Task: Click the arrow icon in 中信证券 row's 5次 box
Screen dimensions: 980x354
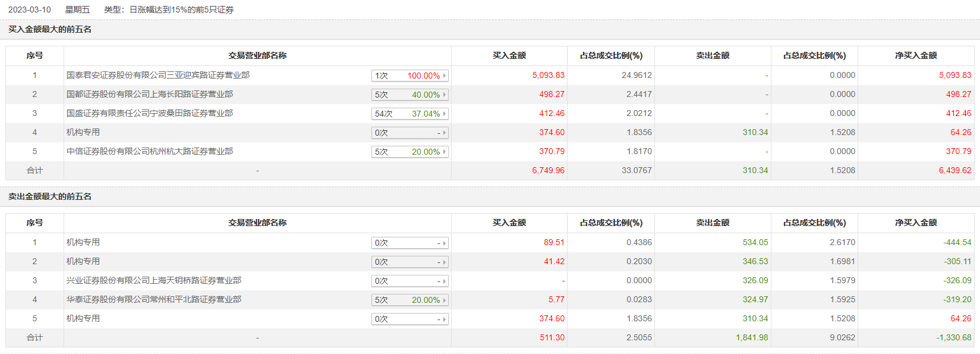Action: [x=444, y=152]
